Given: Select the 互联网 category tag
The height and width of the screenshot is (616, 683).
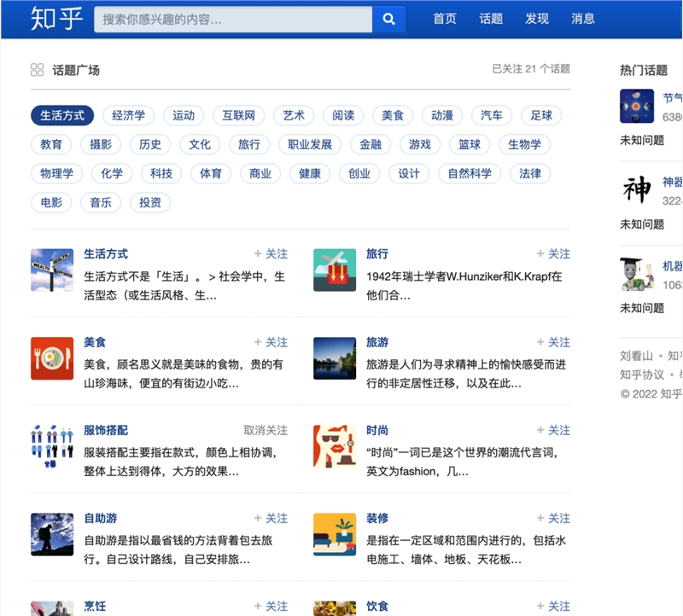Looking at the screenshot, I should coord(239,115).
